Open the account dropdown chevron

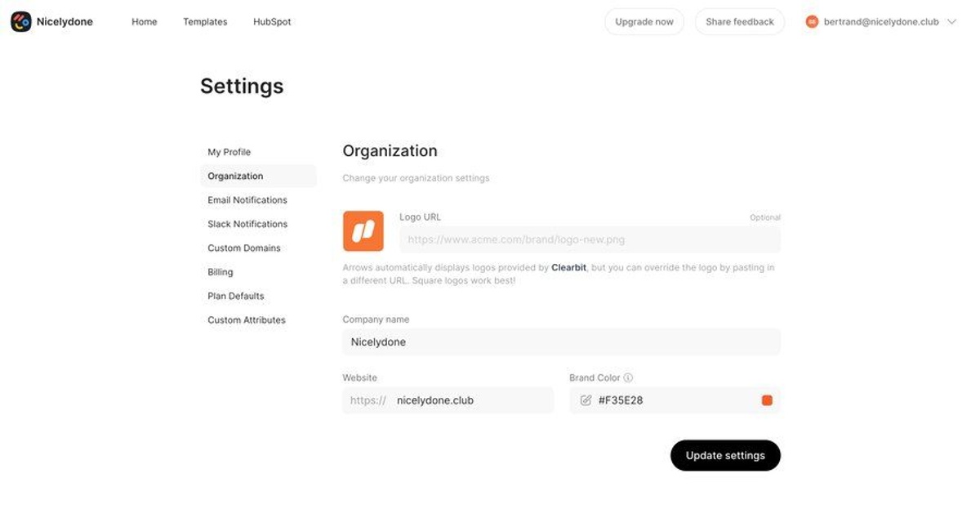951,22
